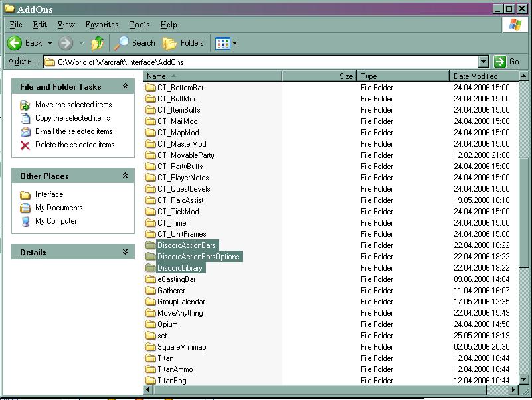Click the Views grid icon

coord(222,43)
